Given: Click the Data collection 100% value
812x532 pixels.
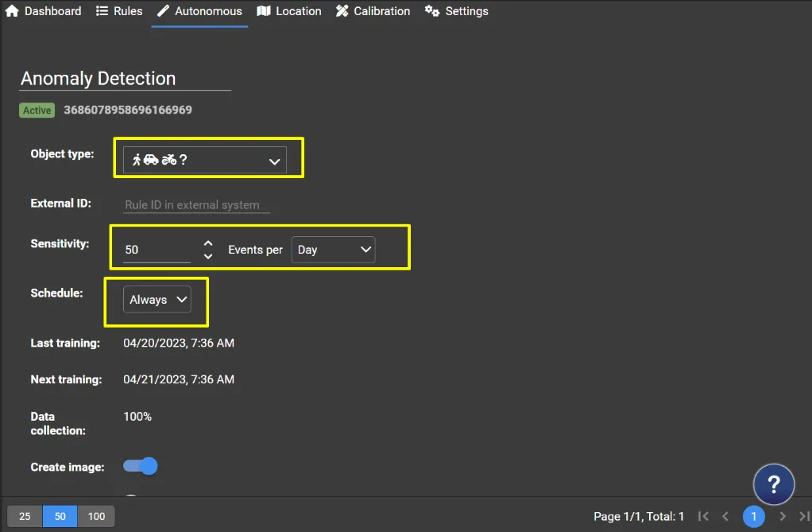Looking at the screenshot, I should click(x=137, y=417).
